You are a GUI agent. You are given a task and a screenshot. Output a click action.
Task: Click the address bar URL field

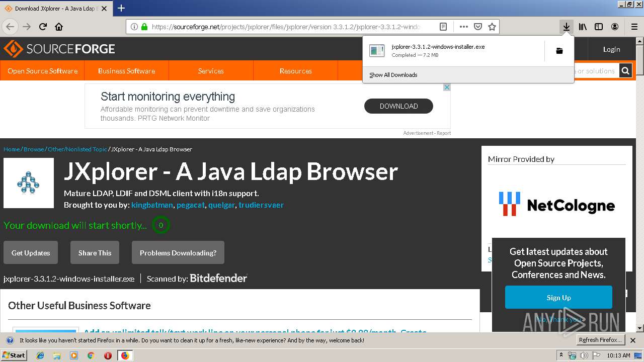pyautogui.click(x=287, y=27)
